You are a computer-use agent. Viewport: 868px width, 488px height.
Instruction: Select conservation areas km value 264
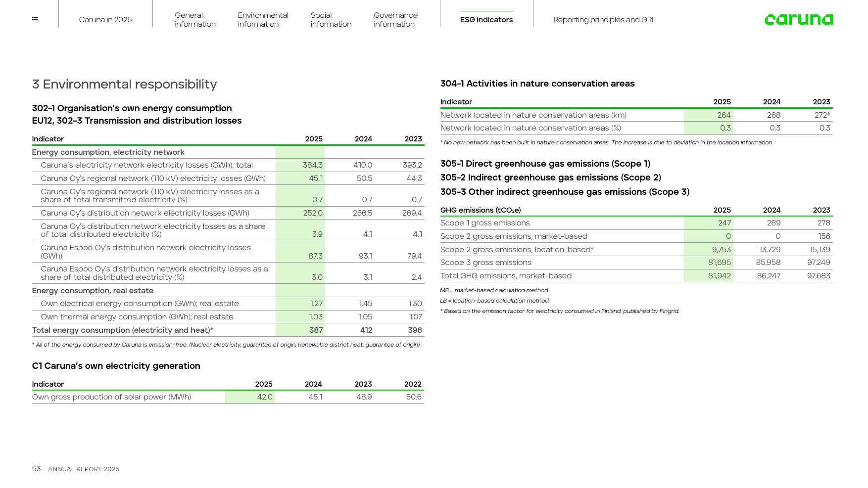click(724, 115)
